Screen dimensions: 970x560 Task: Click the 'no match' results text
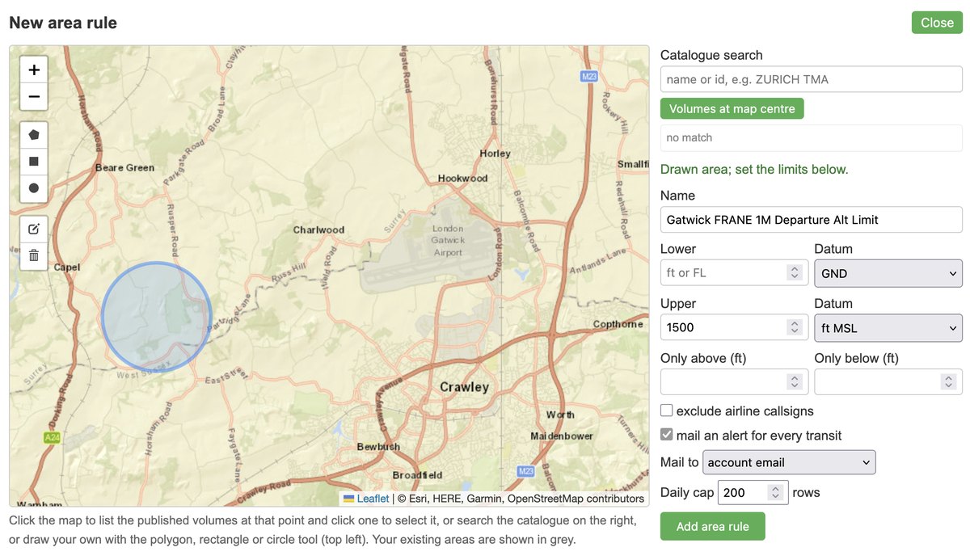click(x=690, y=137)
